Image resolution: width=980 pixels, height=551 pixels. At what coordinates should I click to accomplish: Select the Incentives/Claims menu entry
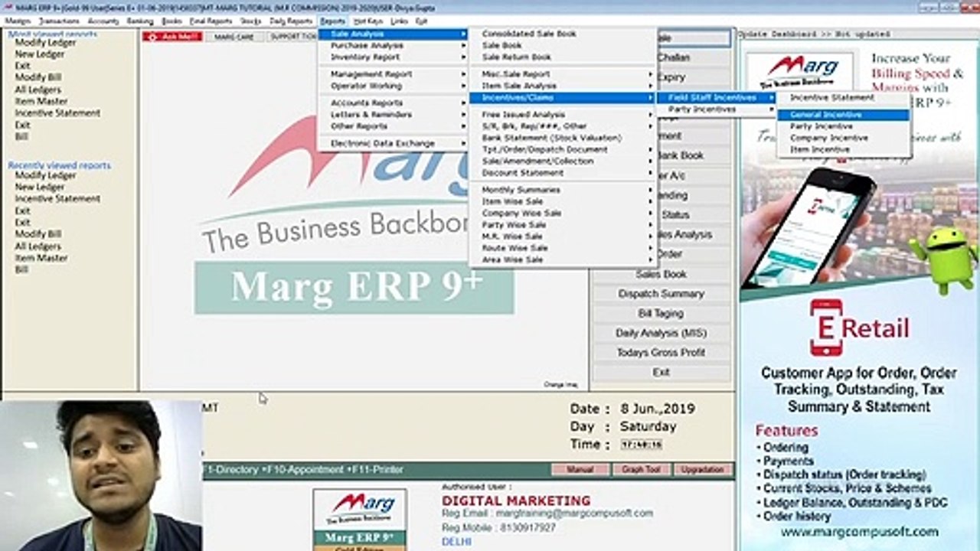point(563,98)
